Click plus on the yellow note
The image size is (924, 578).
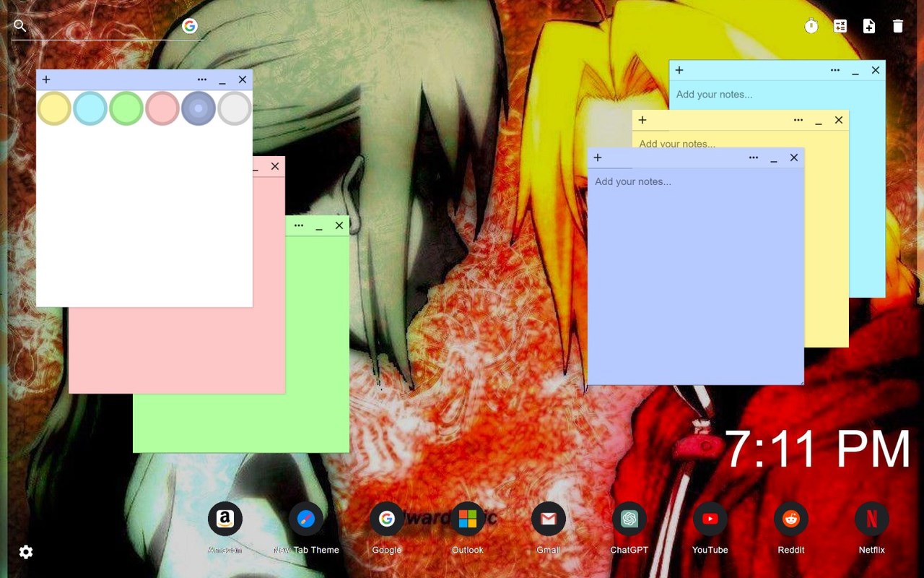(x=642, y=120)
